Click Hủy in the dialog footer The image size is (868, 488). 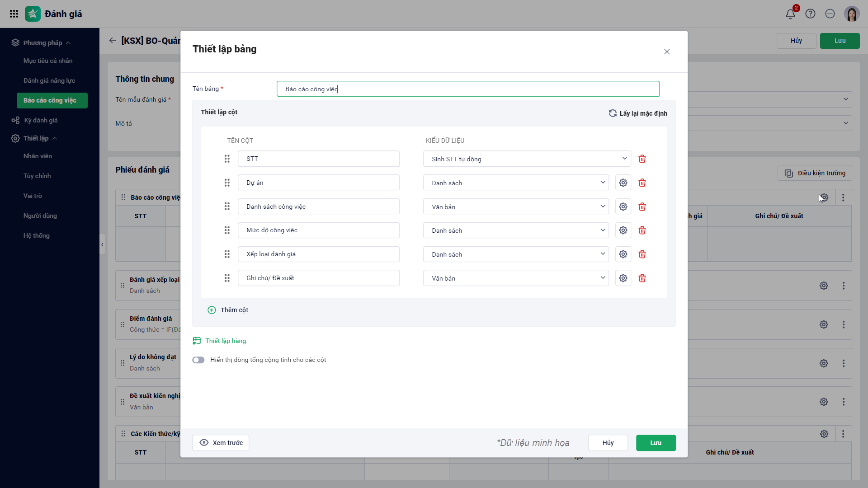pyautogui.click(x=608, y=443)
